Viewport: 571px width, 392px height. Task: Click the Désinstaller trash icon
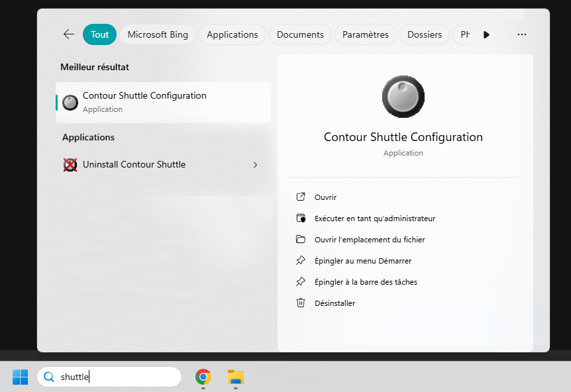click(301, 303)
